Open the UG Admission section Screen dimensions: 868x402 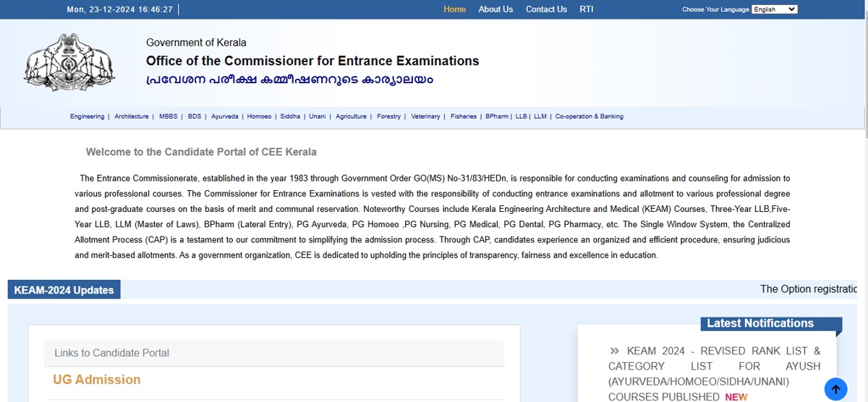pos(97,380)
